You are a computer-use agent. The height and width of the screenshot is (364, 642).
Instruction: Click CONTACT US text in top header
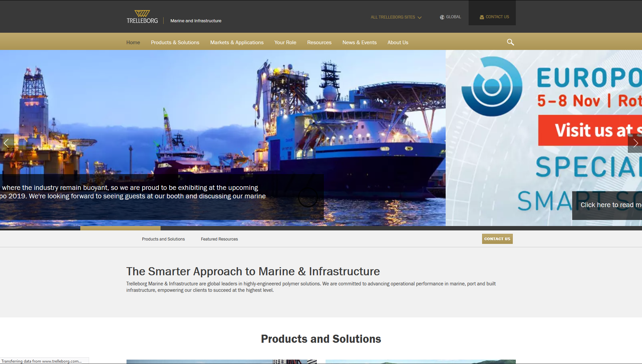tap(497, 17)
